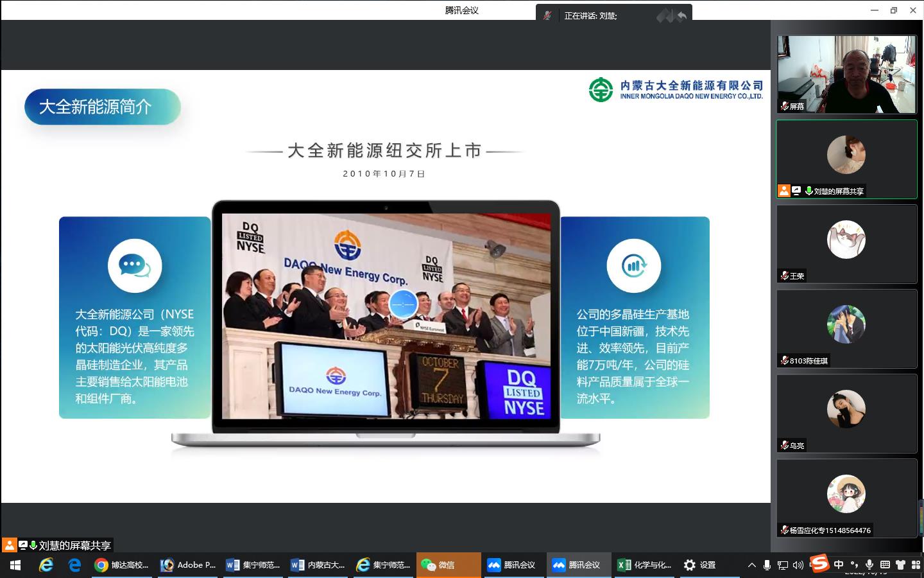Open the Windows Start menu

[x=15, y=565]
